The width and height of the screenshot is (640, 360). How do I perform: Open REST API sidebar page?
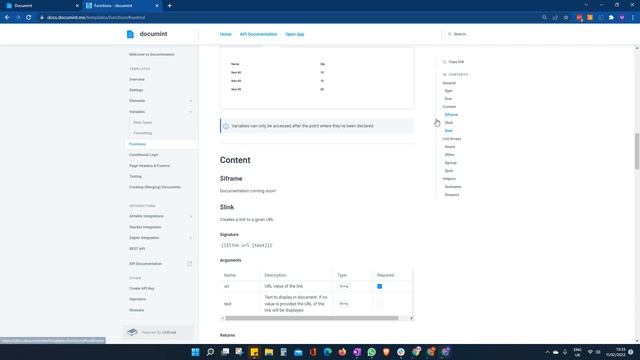tap(137, 249)
